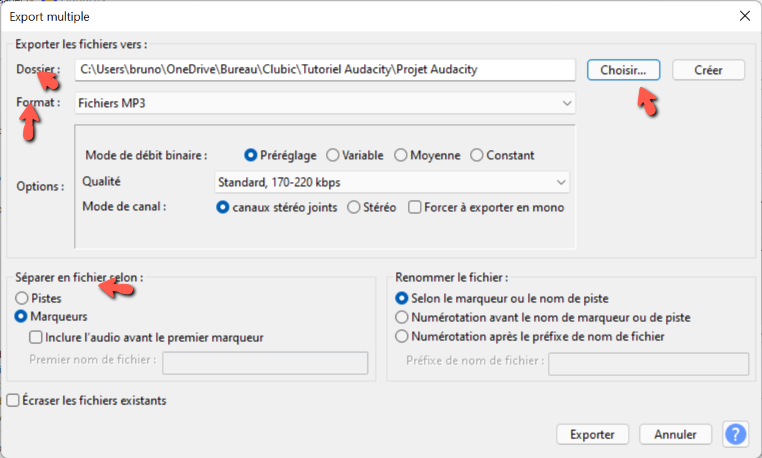Screen dimensions: 762x458
Task: Open the blue help question mark icon
Action: click(735, 434)
